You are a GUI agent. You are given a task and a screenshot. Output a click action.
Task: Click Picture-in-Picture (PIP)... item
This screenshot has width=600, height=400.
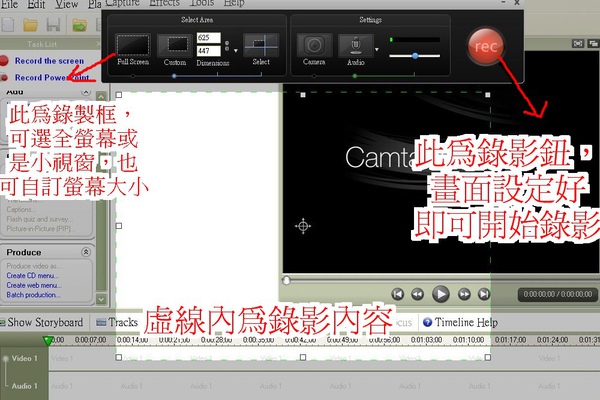(x=41, y=229)
